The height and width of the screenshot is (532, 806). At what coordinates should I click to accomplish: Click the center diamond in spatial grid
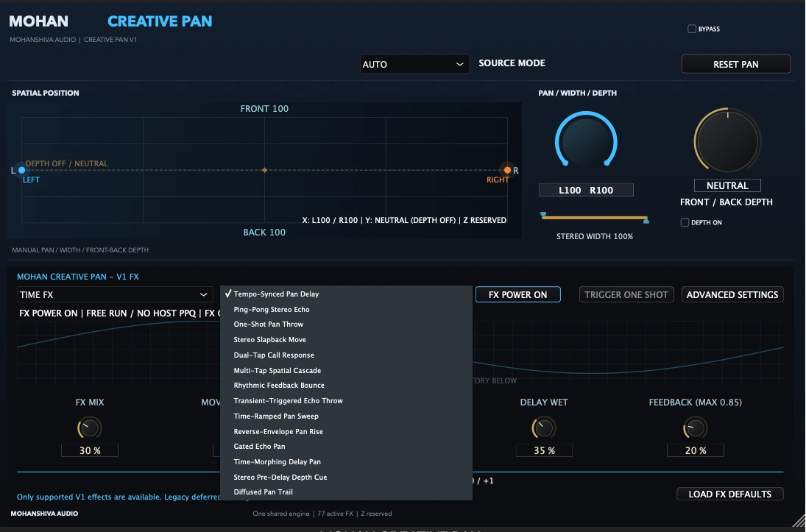[265, 170]
